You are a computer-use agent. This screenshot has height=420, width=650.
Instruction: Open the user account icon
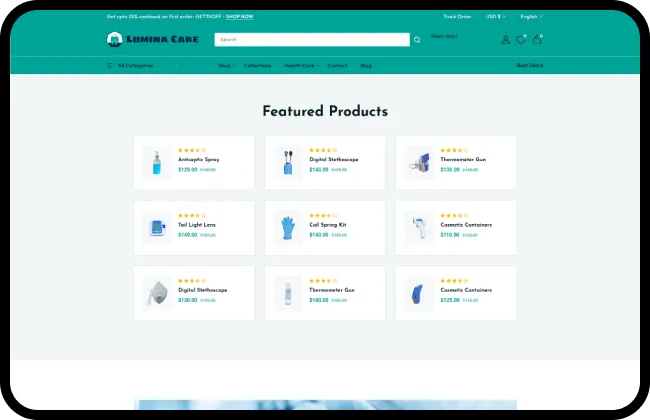click(505, 40)
